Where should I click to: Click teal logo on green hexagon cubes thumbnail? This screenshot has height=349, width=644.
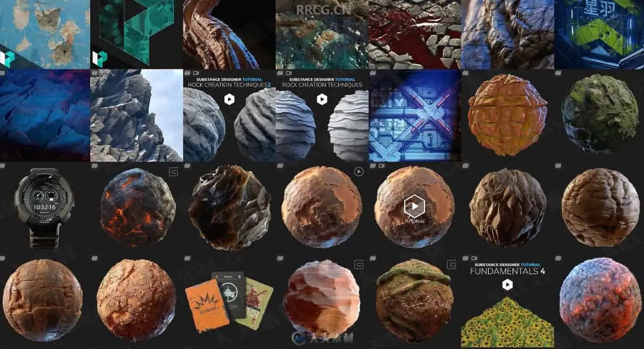pos(100,59)
